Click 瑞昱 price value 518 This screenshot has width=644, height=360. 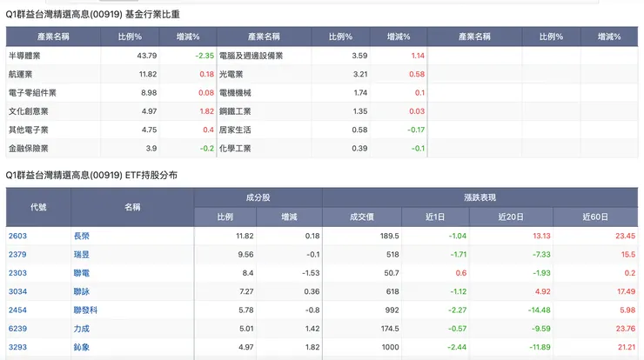pyautogui.click(x=392, y=255)
